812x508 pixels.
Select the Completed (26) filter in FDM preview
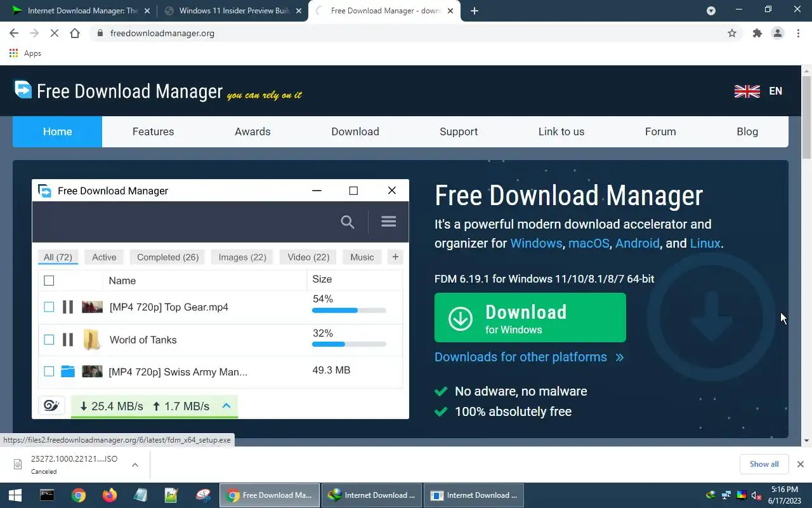pos(168,257)
